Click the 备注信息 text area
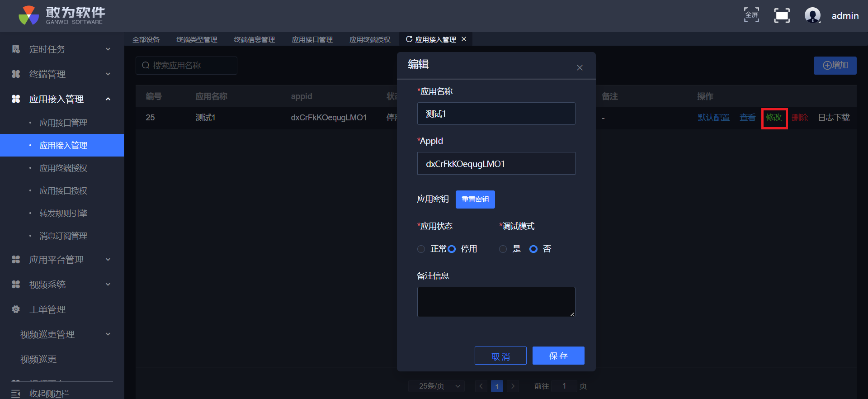Image resolution: width=868 pixels, height=399 pixels. 496,302
